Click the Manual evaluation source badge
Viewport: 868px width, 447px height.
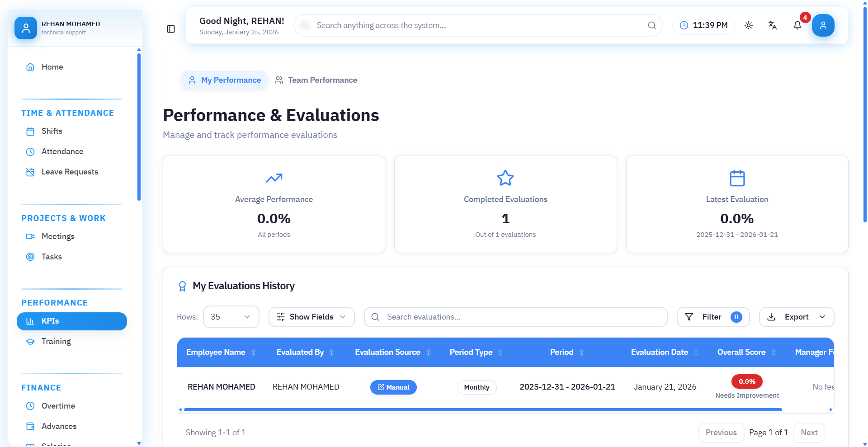(393, 387)
